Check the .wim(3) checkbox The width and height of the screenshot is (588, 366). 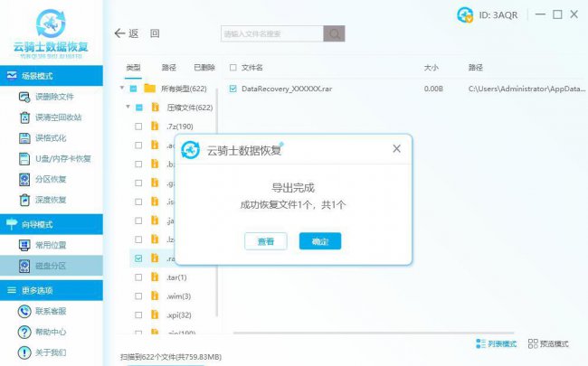138,296
